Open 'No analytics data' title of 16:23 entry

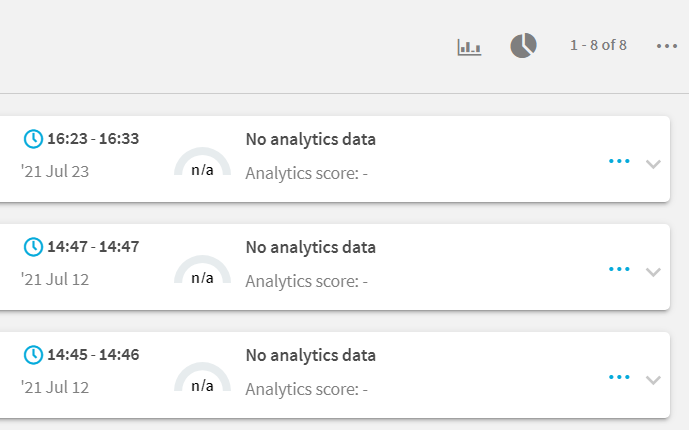click(x=311, y=139)
